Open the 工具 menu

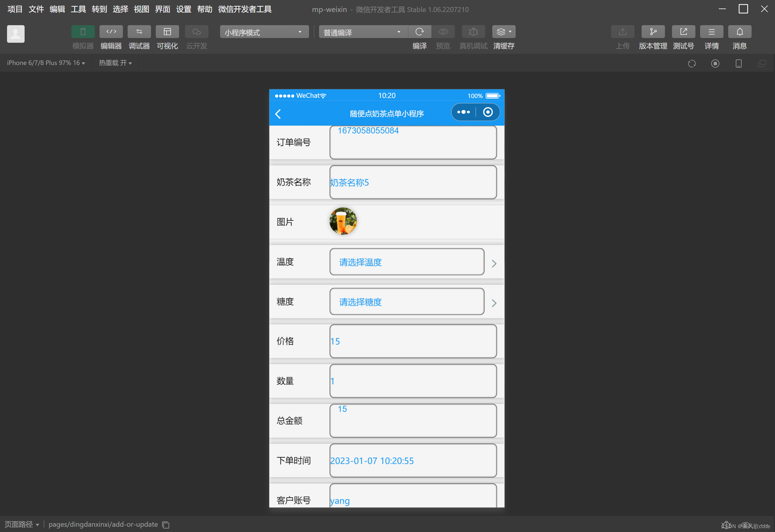(78, 9)
